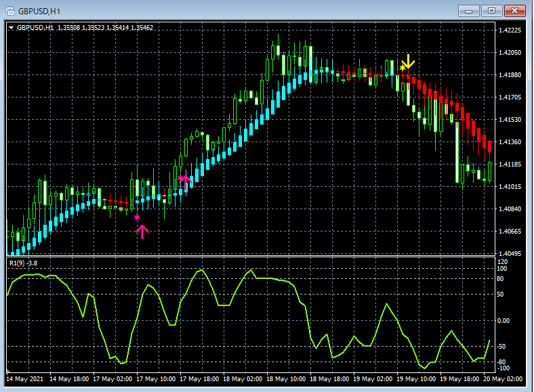Click the 14 May 18:00 time label

pos(69,378)
